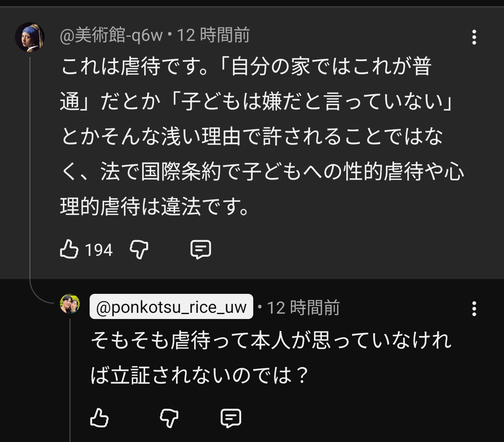Open timestamp link on @ponkotsu_rice_uw's reply
Image resolution: width=504 pixels, height=442 pixels.
click(304, 308)
